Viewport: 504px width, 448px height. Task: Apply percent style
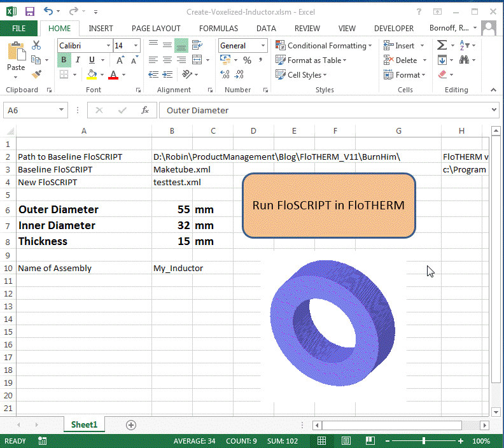click(247, 60)
